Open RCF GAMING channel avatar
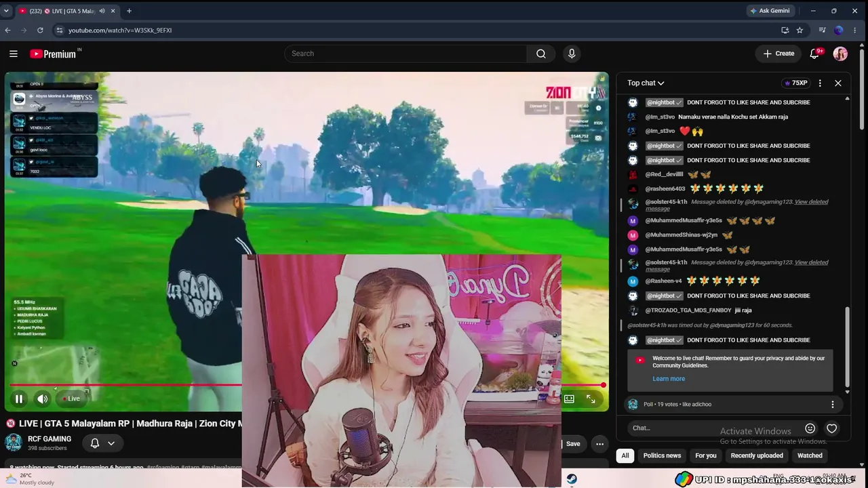 point(14,443)
